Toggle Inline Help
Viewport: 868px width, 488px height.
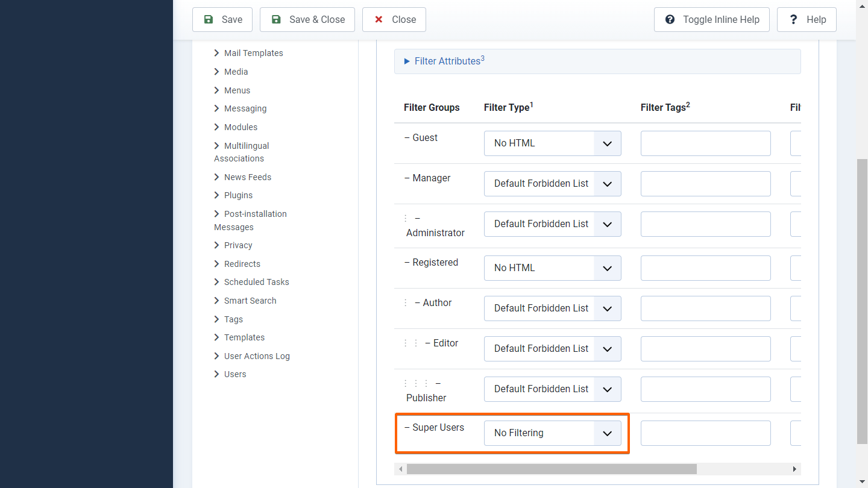712,19
